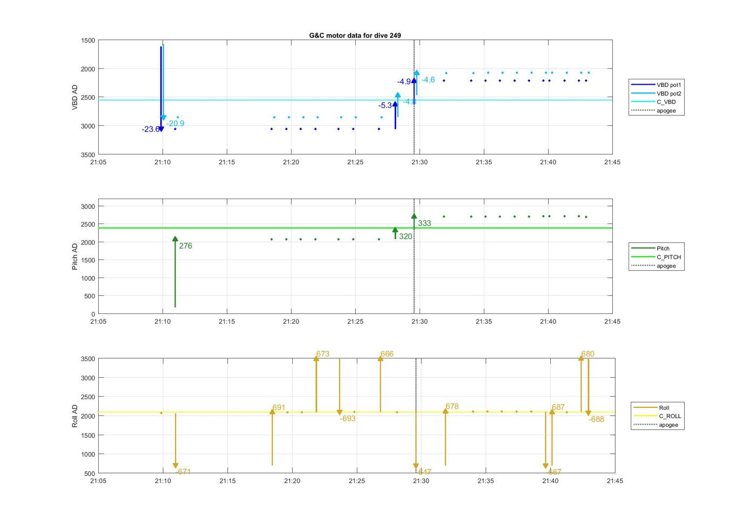Click the 680 roll annotation

588,354
